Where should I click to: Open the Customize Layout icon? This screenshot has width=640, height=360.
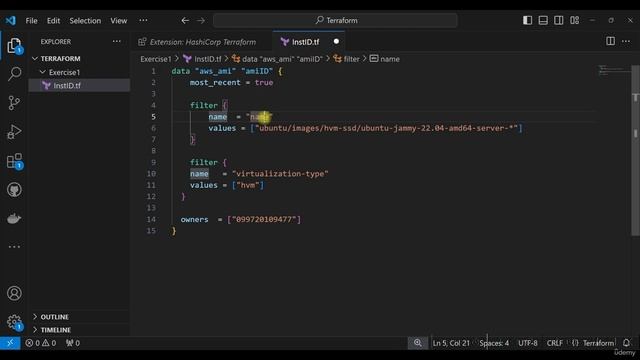coord(575,20)
